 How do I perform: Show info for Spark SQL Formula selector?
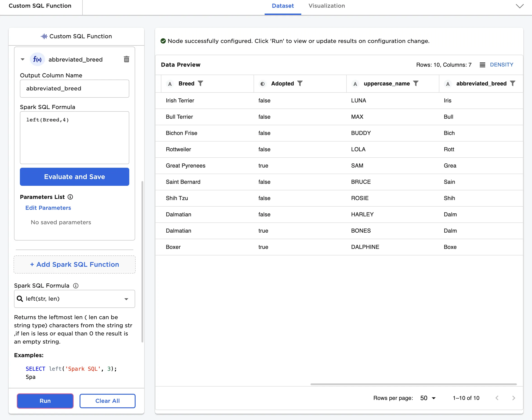click(x=76, y=286)
